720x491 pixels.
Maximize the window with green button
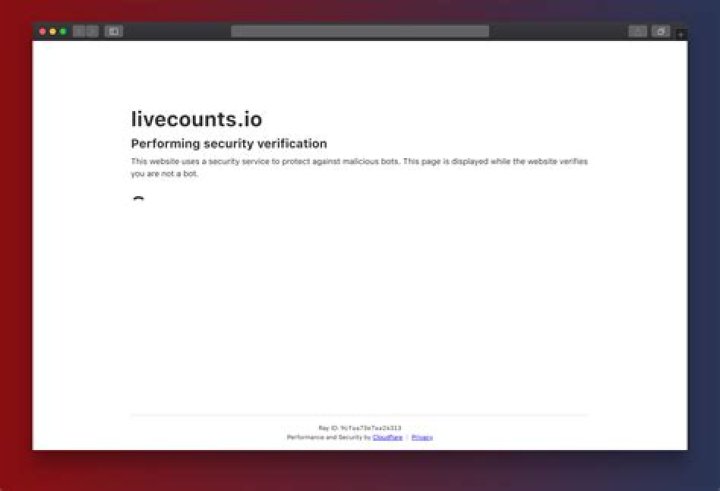63,31
